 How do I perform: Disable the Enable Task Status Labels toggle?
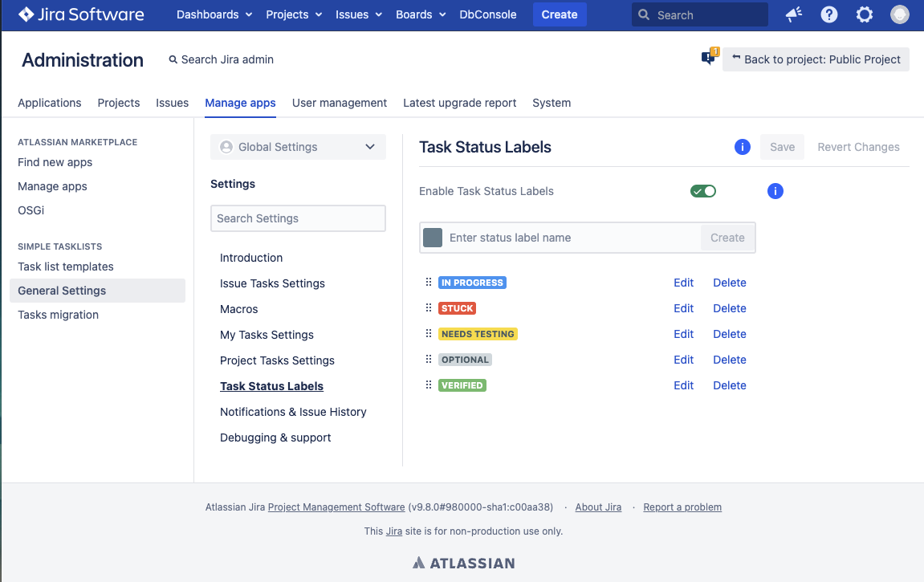(703, 191)
